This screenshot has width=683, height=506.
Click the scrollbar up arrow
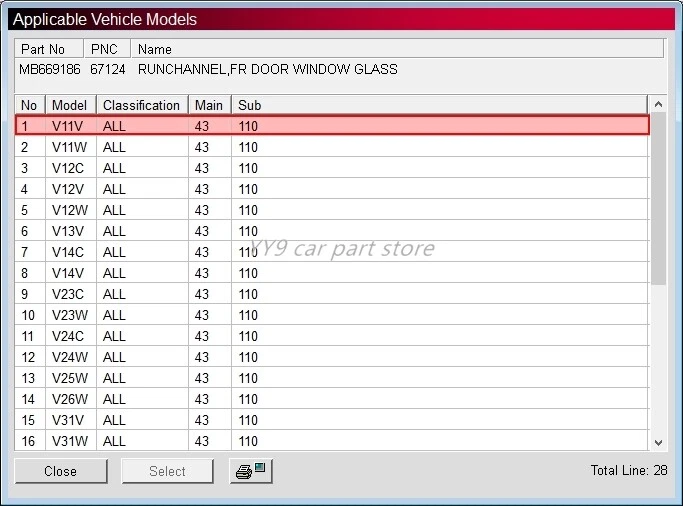[x=658, y=105]
